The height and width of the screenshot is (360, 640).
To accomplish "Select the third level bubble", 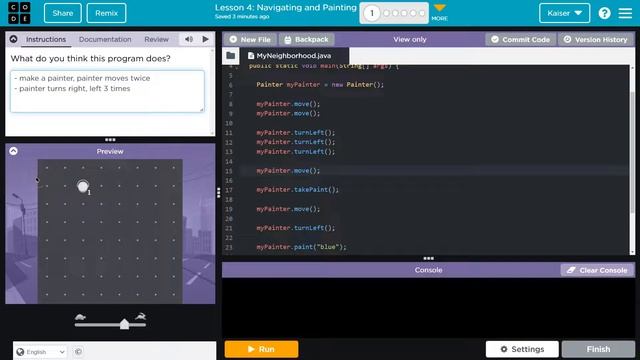I will click(396, 13).
